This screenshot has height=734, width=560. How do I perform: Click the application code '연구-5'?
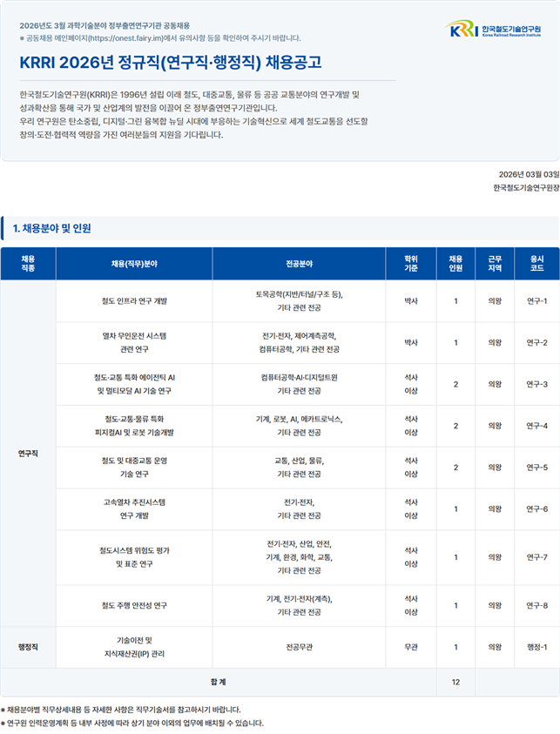click(536, 468)
